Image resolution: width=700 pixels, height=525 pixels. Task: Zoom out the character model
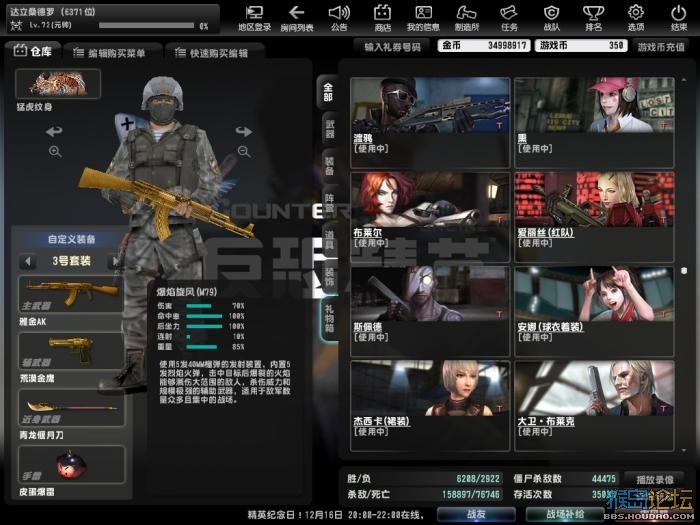pyautogui.click(x=244, y=151)
